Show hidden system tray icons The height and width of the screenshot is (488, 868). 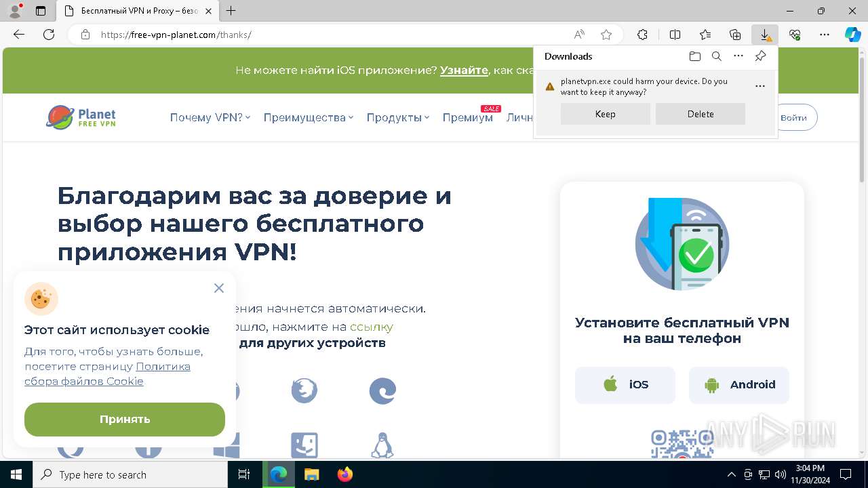pos(731,474)
